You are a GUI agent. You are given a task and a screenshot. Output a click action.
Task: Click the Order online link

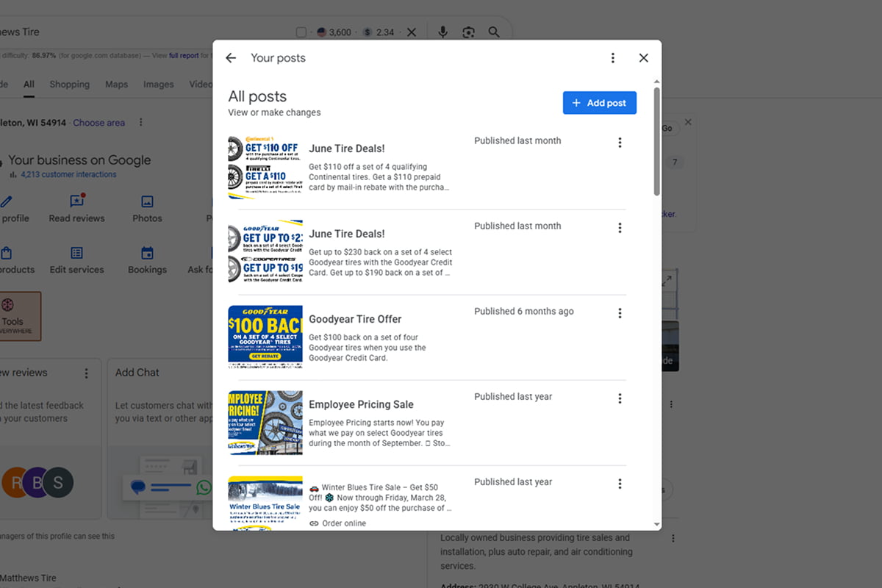pos(337,523)
